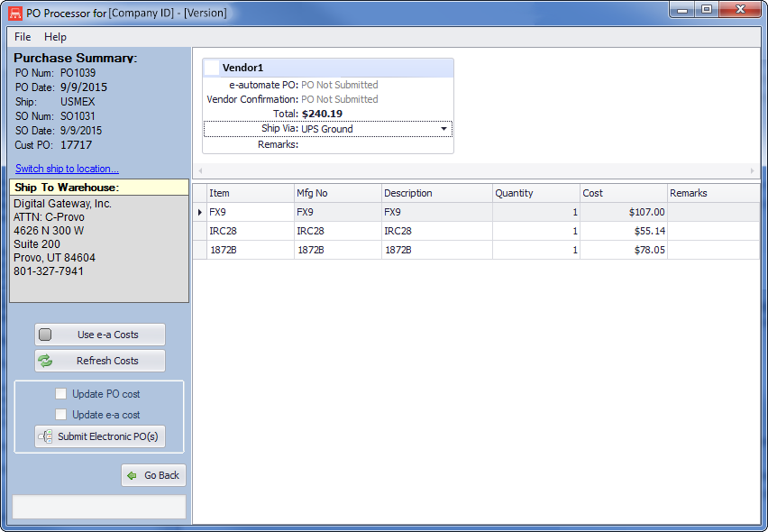Select the IRC28 item cell
The image size is (768, 532).
coord(251,231)
